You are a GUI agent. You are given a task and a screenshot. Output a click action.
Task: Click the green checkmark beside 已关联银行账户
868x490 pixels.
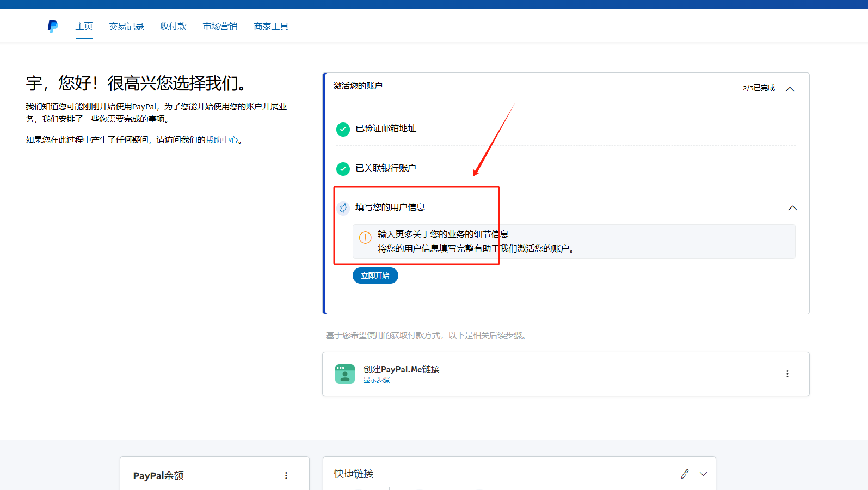pos(343,169)
